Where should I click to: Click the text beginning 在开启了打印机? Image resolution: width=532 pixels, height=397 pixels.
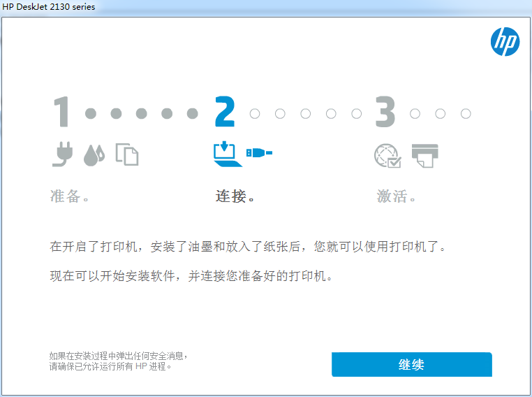(x=248, y=247)
